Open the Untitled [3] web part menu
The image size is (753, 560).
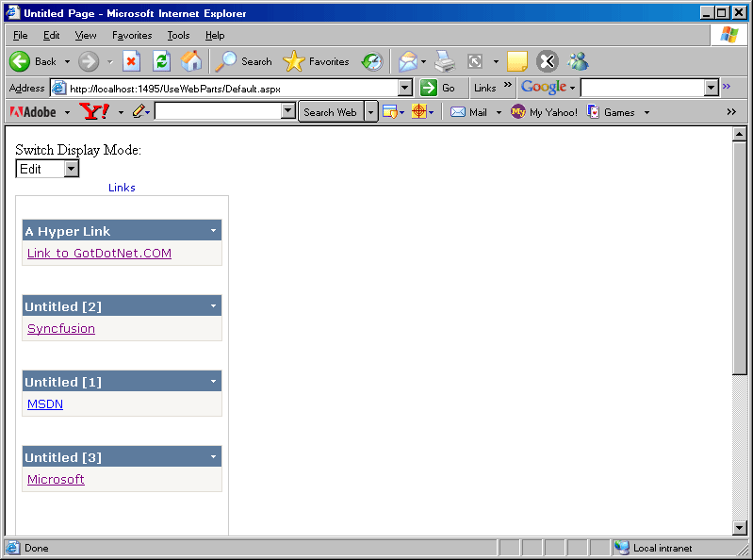(213, 457)
